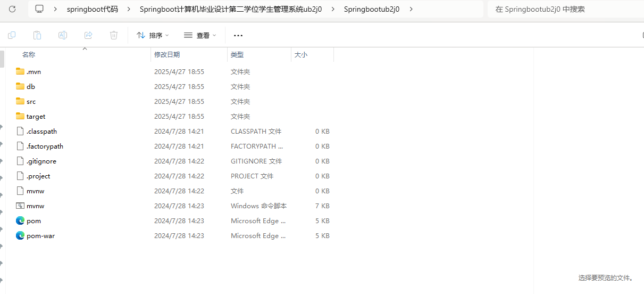This screenshot has height=294, width=644.
Task: Open the 查看 view dropdown
Action: coord(200,35)
